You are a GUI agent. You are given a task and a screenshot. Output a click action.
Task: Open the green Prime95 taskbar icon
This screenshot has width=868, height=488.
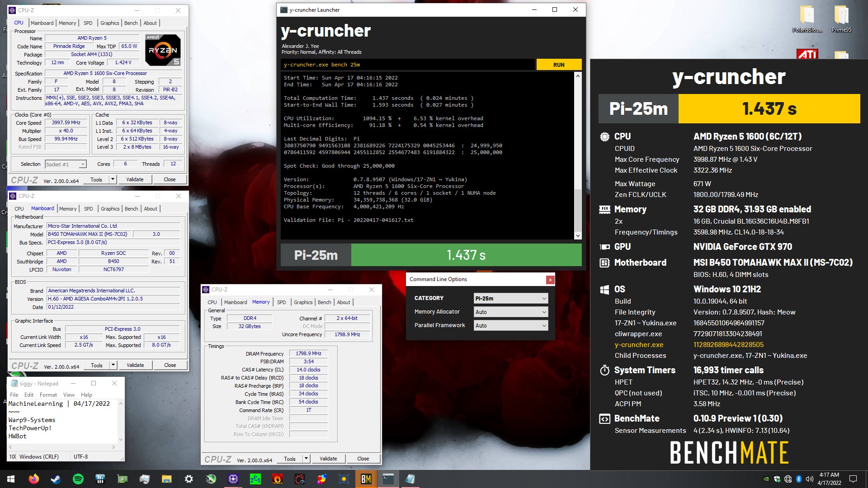point(255,479)
